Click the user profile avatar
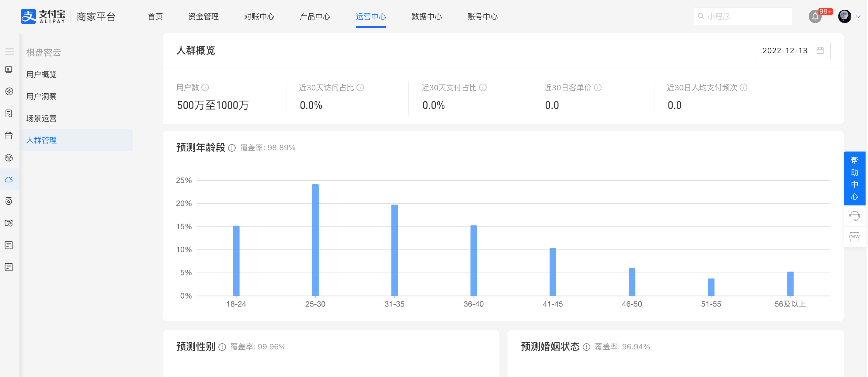The height and width of the screenshot is (377, 868). [x=844, y=16]
